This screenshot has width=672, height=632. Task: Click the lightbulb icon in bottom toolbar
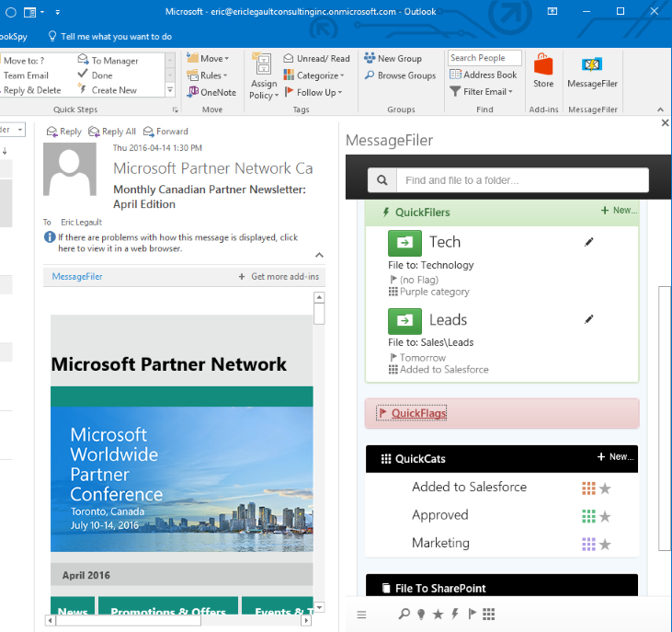[421, 614]
